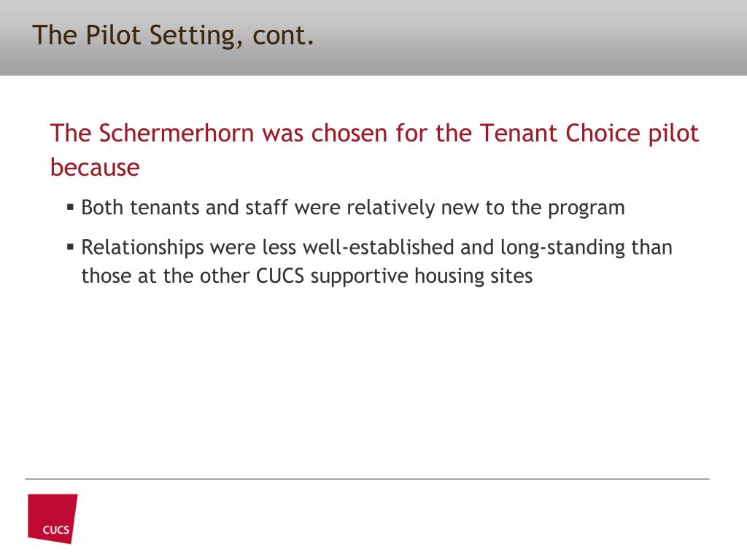Click 'cont.' in the slide title
Screen dimensions: 747x560
click(284, 36)
